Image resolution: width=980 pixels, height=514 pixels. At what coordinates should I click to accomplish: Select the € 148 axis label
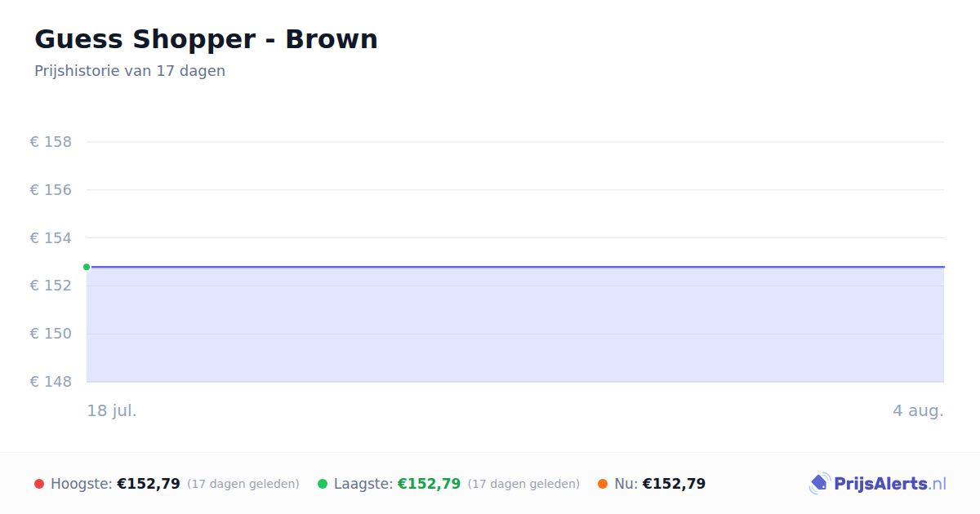click(51, 382)
